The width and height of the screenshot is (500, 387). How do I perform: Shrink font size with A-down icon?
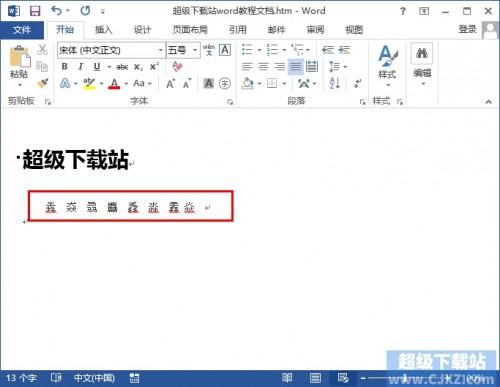(187, 83)
